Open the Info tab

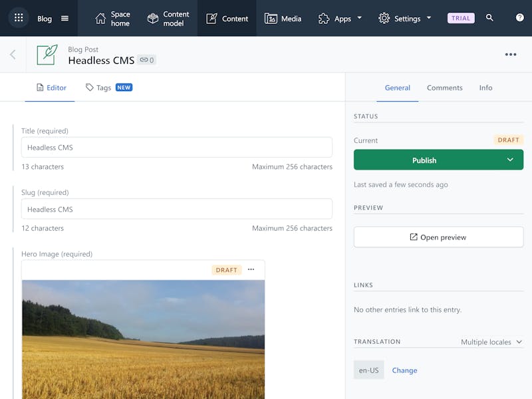tap(485, 88)
